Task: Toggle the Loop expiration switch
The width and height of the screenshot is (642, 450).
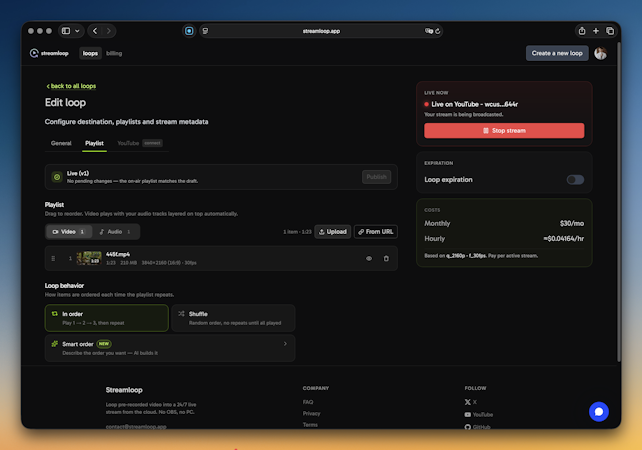Action: coord(575,179)
